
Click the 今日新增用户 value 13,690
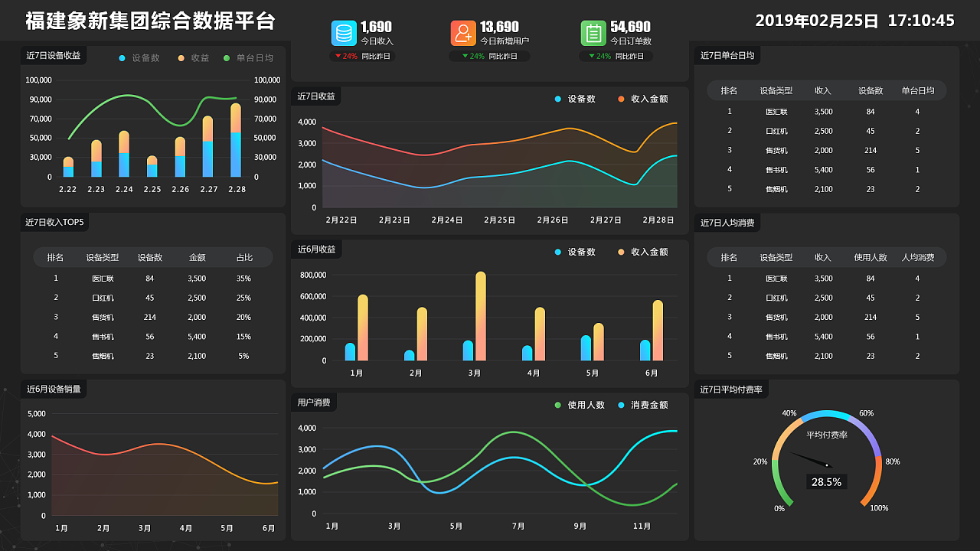(x=499, y=27)
